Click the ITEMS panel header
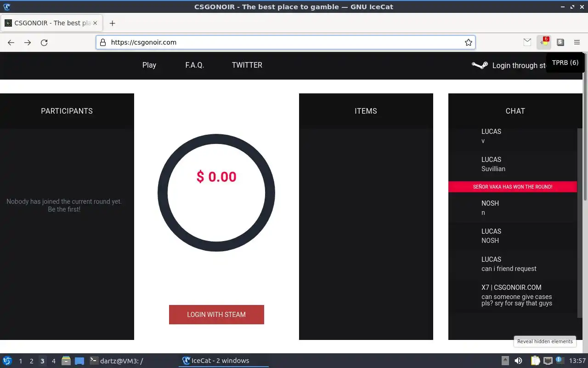Screen dimensions: 588x368 tap(366, 111)
